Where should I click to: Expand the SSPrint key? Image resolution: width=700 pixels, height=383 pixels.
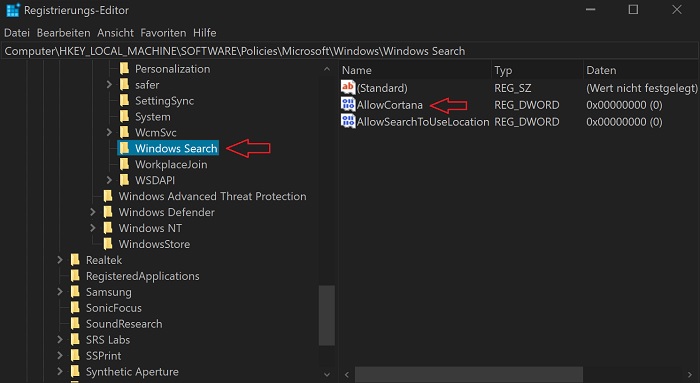pyautogui.click(x=60, y=355)
